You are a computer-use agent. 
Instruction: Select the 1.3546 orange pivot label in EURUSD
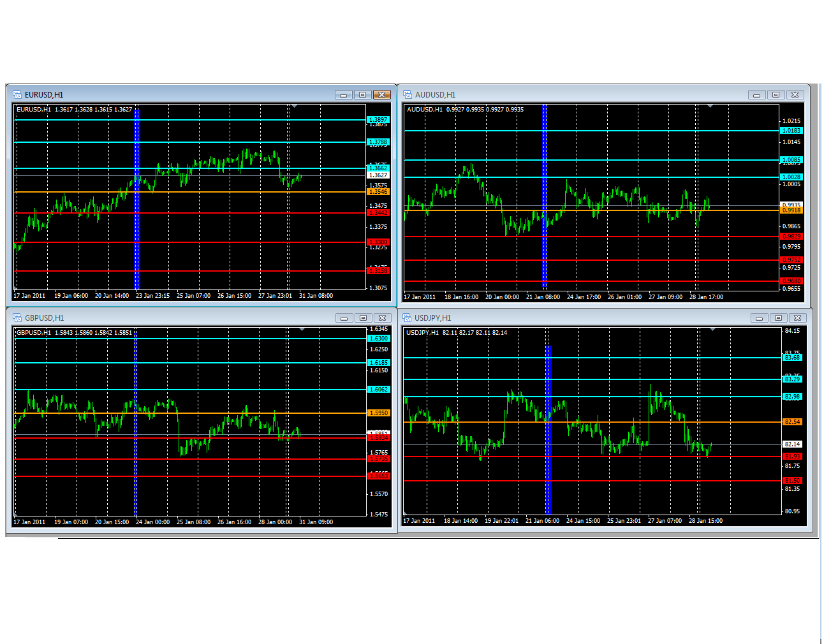coord(378,191)
